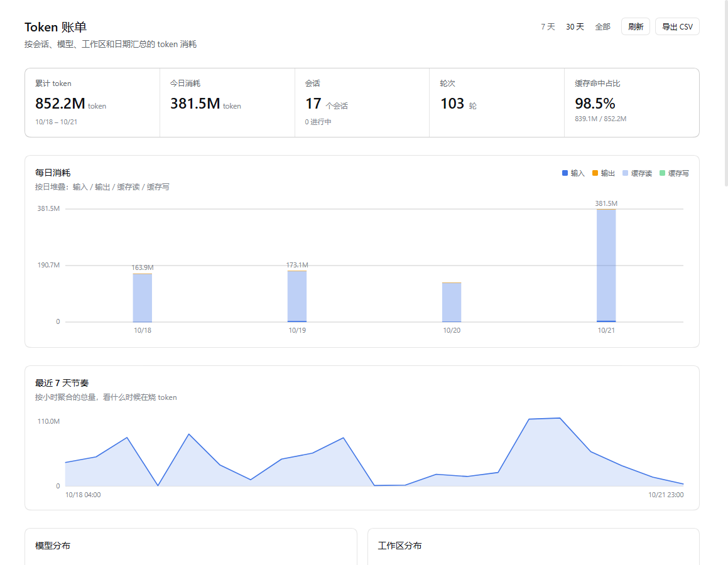The image size is (728, 565).
Task: Click the 173.1M bar label
Action: (297, 265)
